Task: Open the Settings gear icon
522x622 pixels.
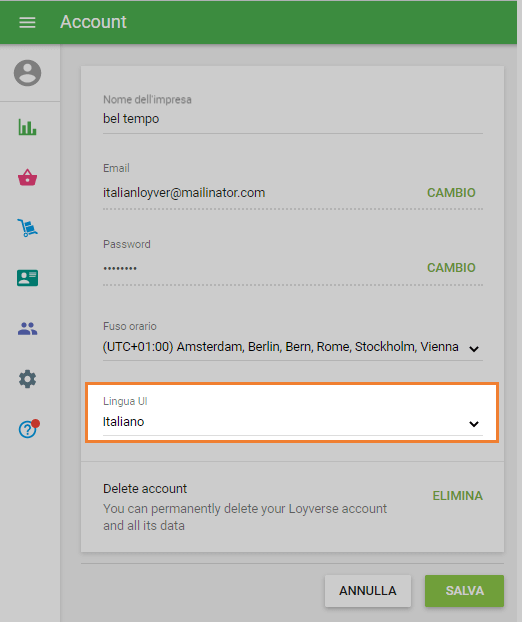Action: point(27,379)
